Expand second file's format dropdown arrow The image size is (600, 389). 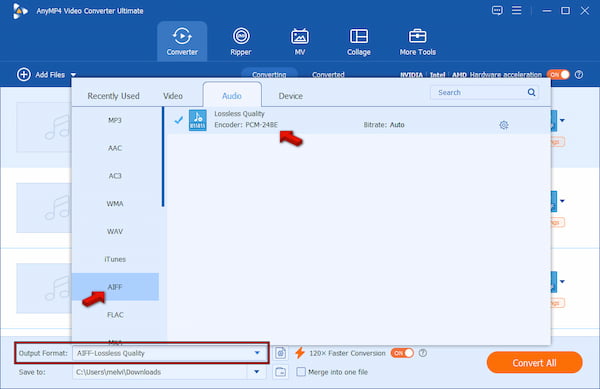coord(562,201)
